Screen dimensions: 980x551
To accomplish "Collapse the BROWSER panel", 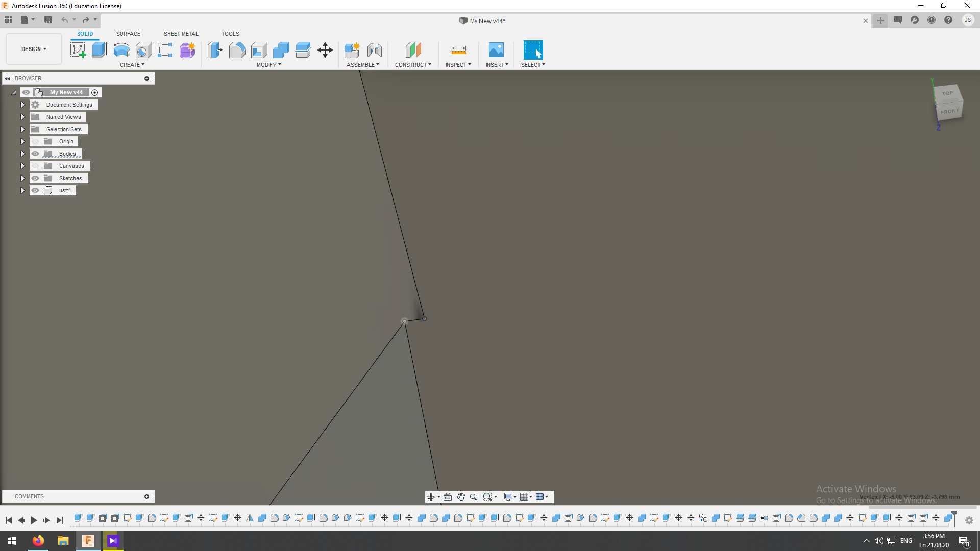I will 7,78.
